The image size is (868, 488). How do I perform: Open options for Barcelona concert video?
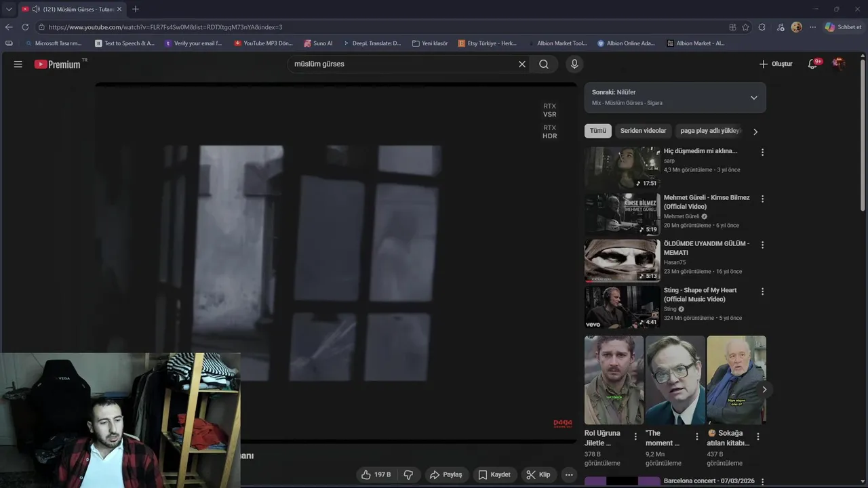point(762,482)
